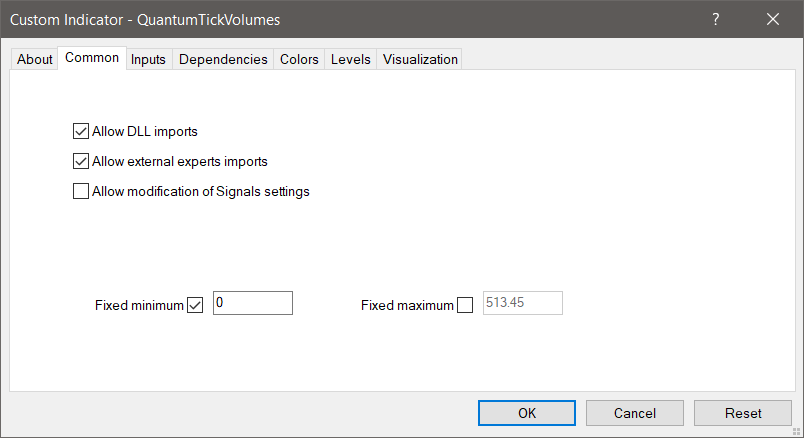The width and height of the screenshot is (804, 438).
Task: Go to the Dependencies tab
Action: pyautogui.click(x=223, y=59)
